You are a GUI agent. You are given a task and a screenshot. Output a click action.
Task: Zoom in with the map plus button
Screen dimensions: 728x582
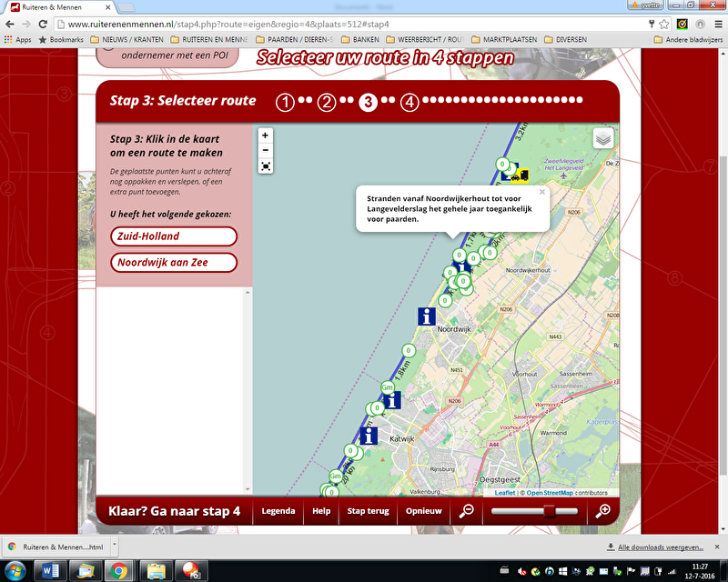point(265,135)
